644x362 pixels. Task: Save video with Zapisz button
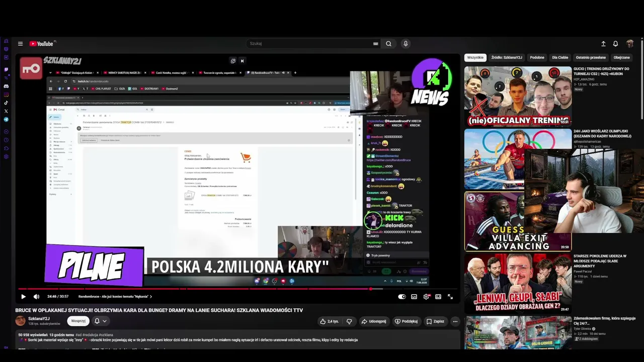436,321
